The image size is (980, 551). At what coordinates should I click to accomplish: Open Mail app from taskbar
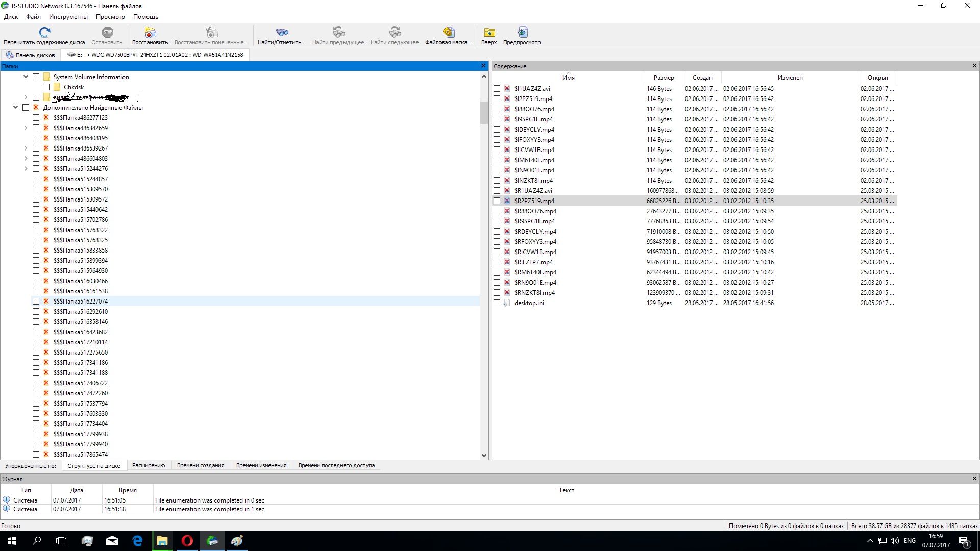point(112,541)
